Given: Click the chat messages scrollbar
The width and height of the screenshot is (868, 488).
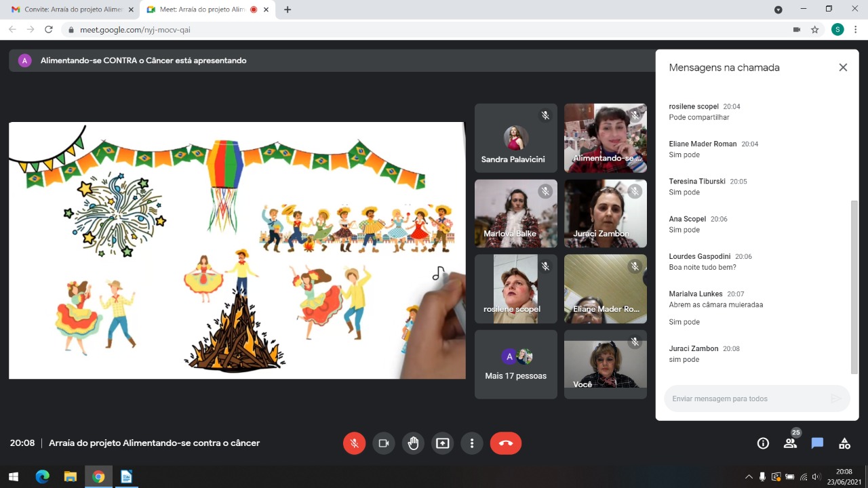Looking at the screenshot, I should [x=854, y=285].
